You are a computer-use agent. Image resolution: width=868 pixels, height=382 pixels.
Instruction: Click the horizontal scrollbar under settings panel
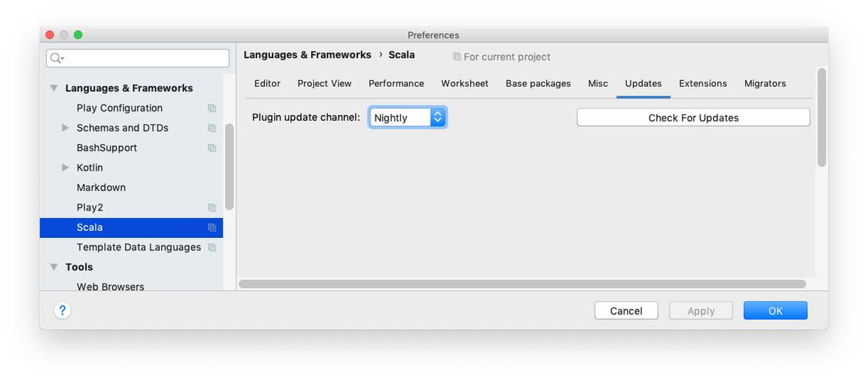coord(522,284)
